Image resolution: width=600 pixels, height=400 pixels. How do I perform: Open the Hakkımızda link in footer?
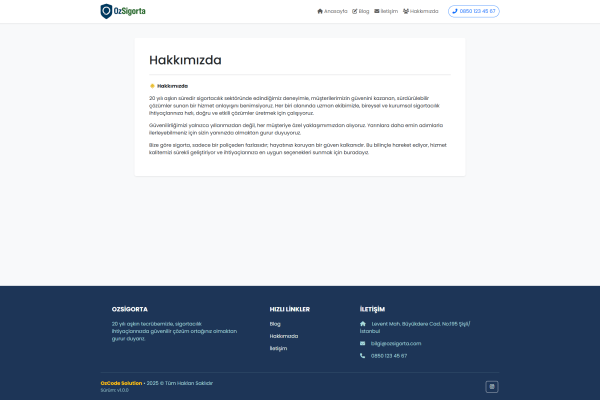tap(284, 336)
